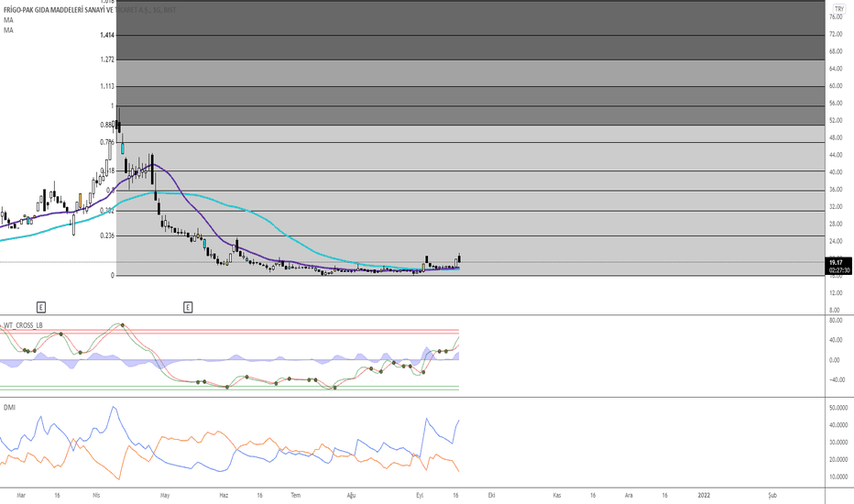Click the E earnings marker below the May candles
The width and height of the screenshot is (854, 504).
coord(188,307)
